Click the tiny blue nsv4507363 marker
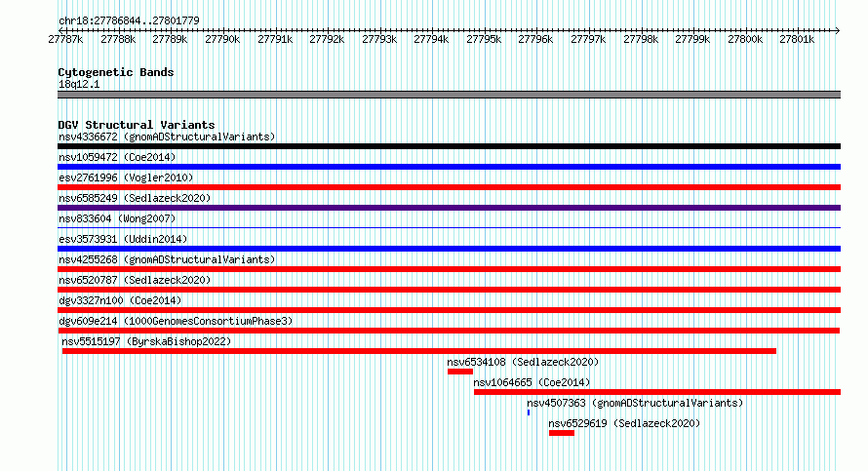Viewport: 868px width, 471px height. pos(528,412)
